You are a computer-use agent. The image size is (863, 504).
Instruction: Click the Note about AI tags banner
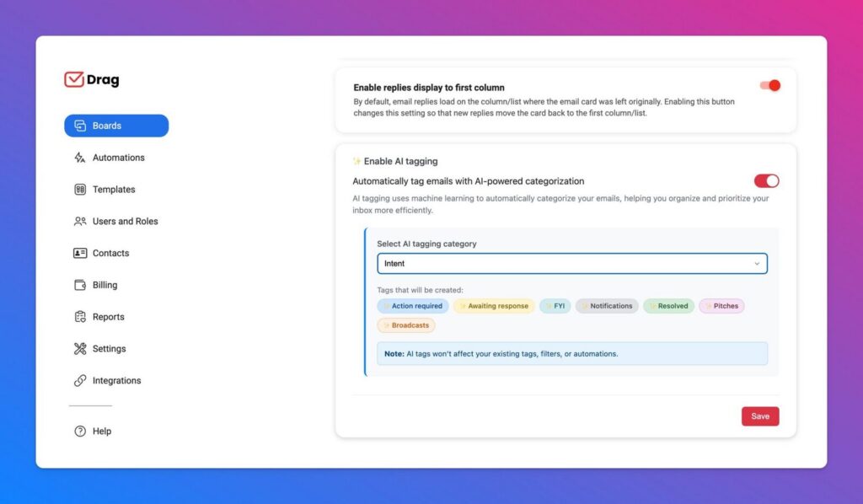[x=572, y=354]
